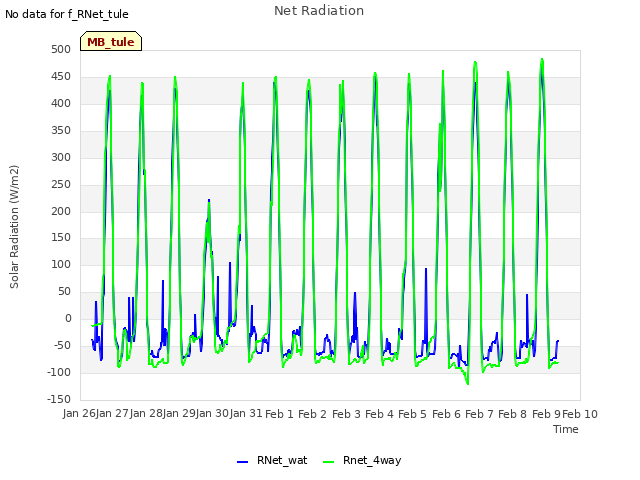Click the 250 y-axis tick label
The image size is (640, 480).
[61, 184]
